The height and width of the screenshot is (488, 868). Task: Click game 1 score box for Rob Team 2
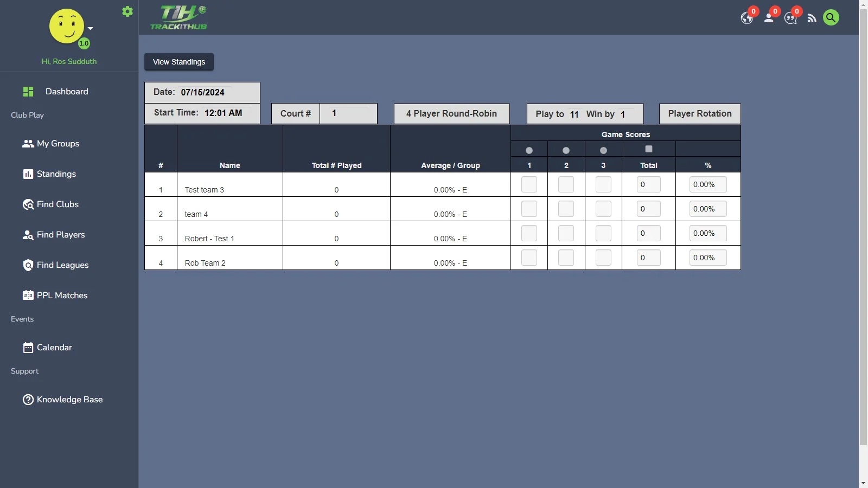(x=529, y=258)
